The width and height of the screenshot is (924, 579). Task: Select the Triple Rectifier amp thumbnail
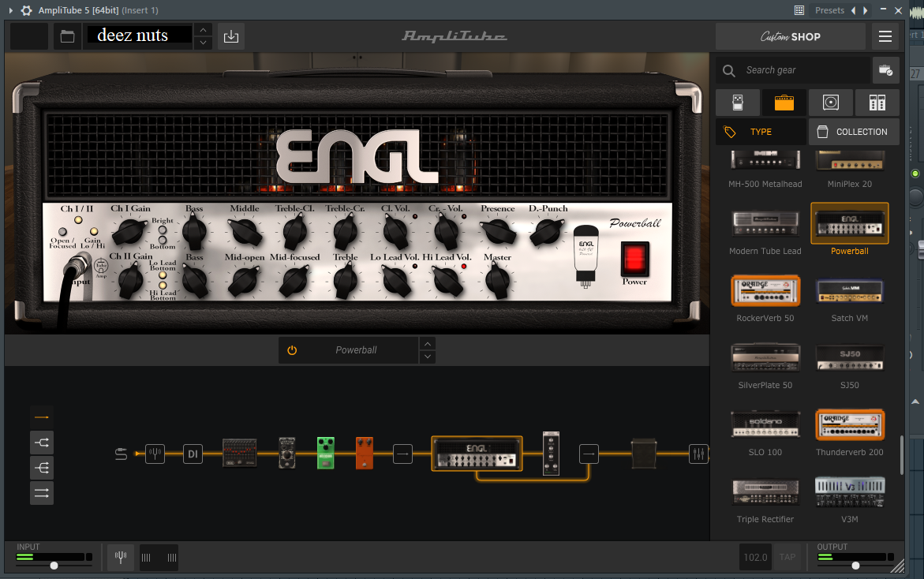(x=765, y=491)
